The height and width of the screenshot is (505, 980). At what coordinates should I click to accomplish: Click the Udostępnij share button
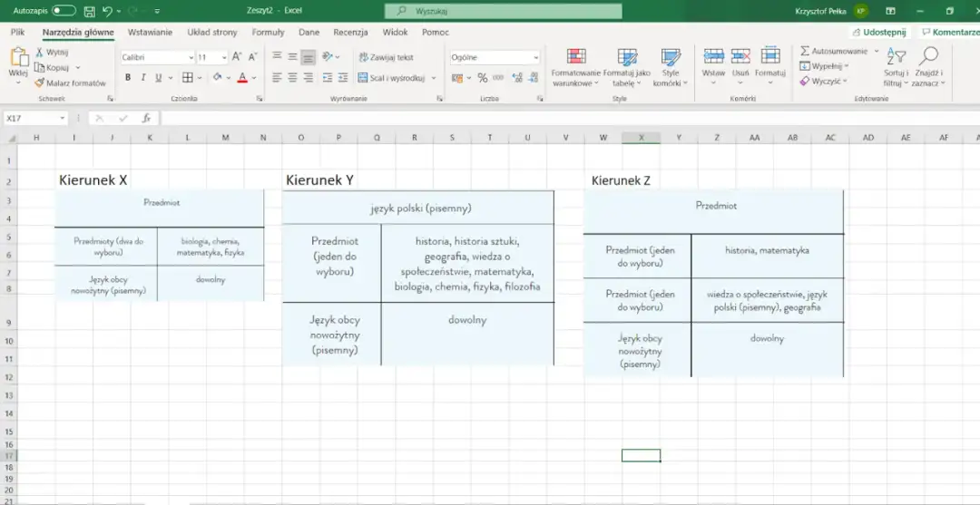pos(878,32)
